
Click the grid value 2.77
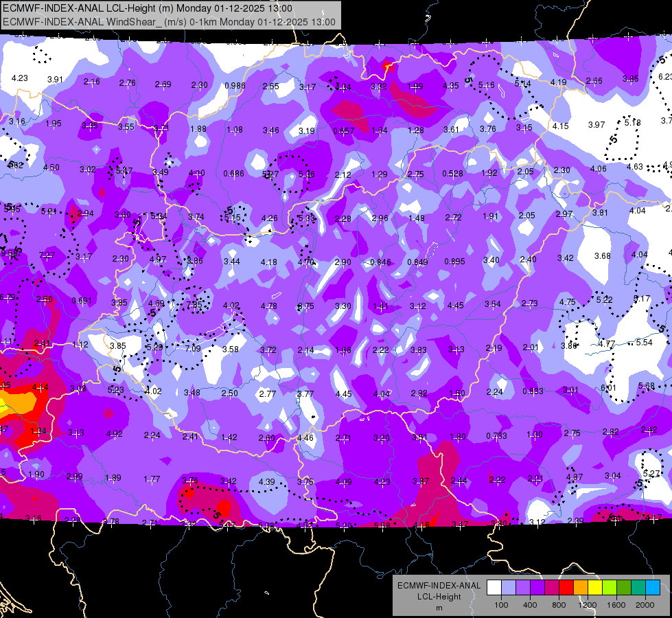268,393
